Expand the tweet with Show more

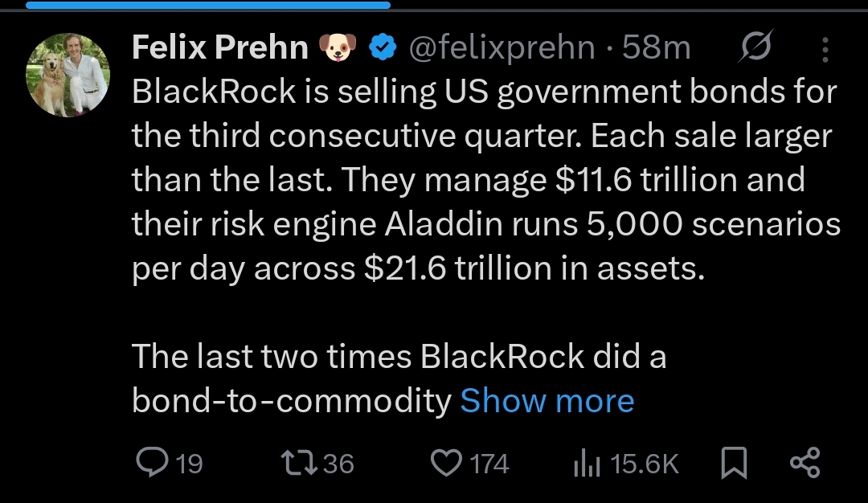pyautogui.click(x=547, y=400)
